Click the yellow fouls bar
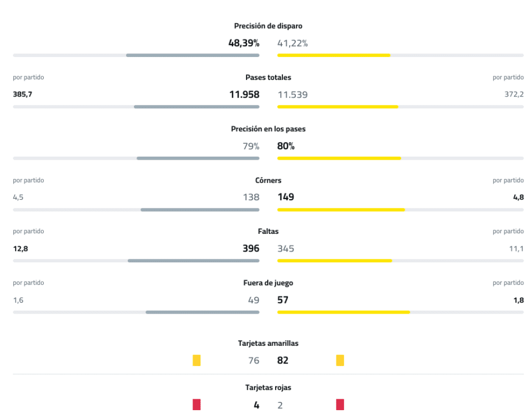The image size is (532, 420). [x=334, y=261]
